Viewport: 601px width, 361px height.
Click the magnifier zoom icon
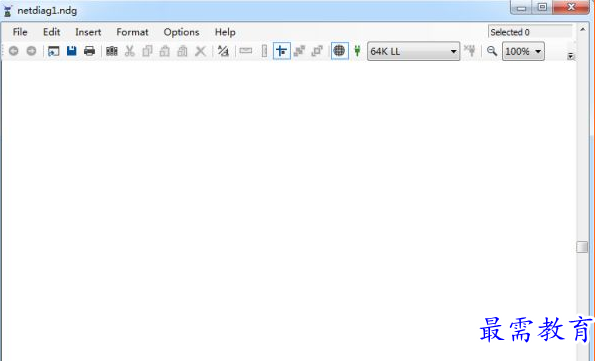492,51
